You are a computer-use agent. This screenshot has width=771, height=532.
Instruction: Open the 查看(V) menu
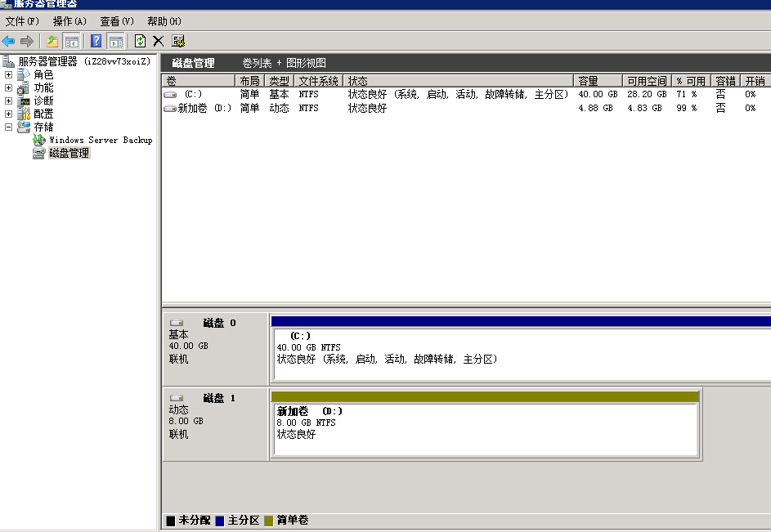pyautogui.click(x=116, y=20)
